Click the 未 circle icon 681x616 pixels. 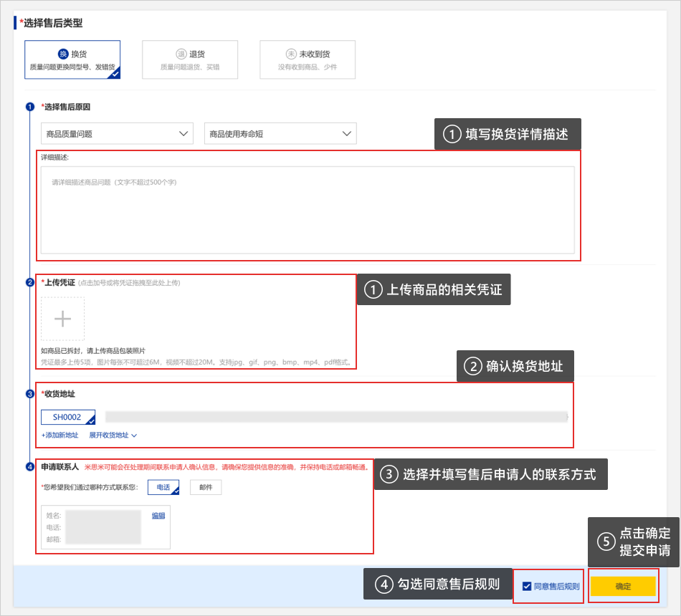[x=291, y=54]
